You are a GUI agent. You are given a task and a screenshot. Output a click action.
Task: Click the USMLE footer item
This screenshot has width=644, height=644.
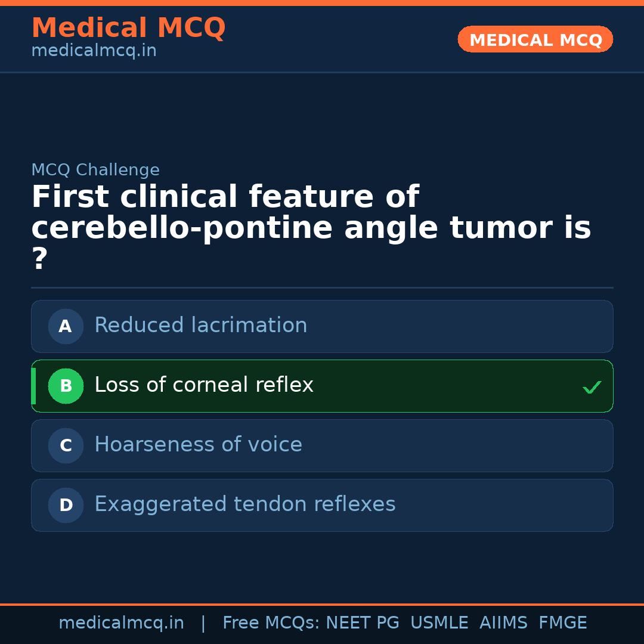(439, 623)
